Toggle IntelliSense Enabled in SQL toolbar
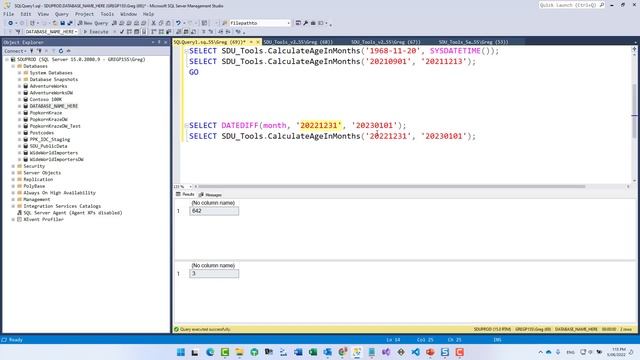640x360 pixels. 144,31
